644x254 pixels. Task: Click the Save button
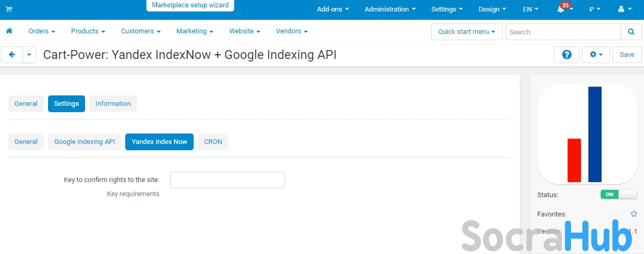coord(627,55)
